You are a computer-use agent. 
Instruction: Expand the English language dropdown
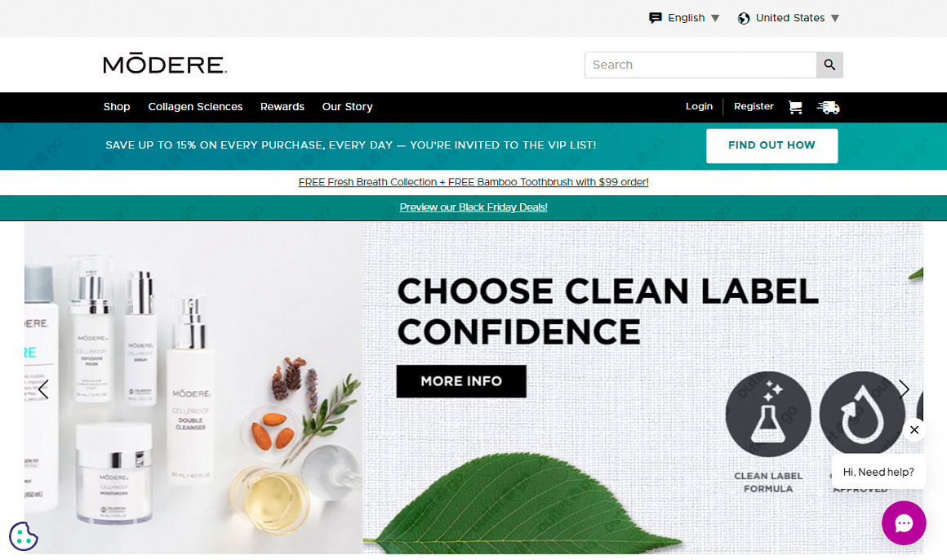pyautogui.click(x=684, y=18)
